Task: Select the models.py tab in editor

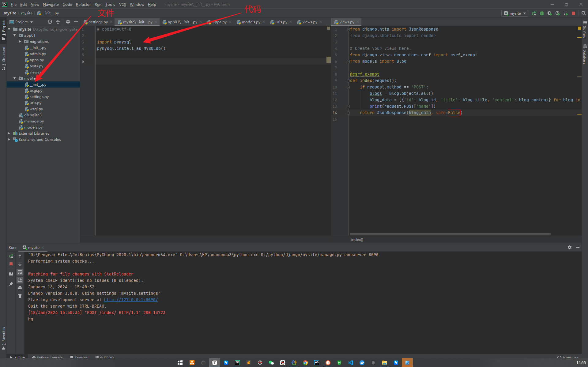Action: pos(249,22)
